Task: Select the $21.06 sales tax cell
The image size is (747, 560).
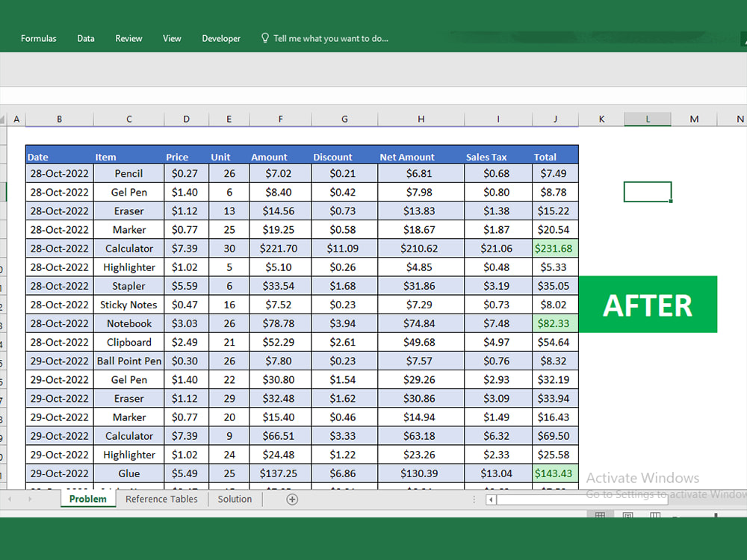Action: 498,249
